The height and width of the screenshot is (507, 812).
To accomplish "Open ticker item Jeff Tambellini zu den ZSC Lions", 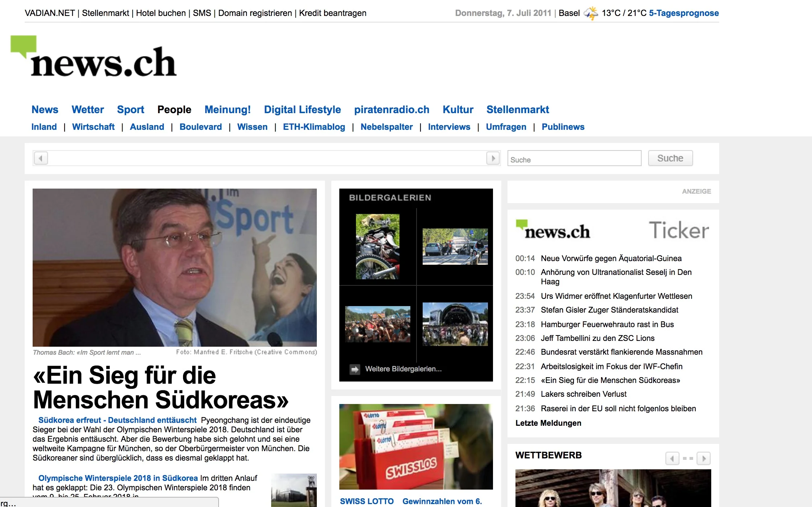I will click(x=598, y=338).
